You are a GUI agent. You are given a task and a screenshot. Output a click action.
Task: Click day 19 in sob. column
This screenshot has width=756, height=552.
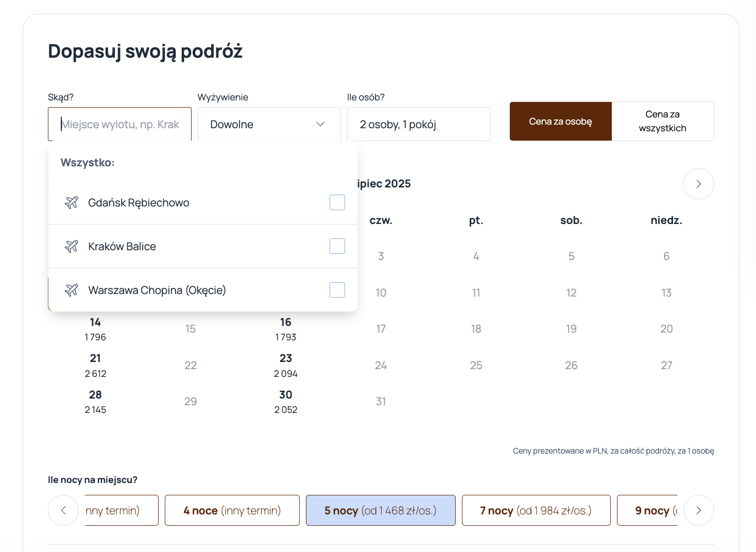tap(571, 329)
